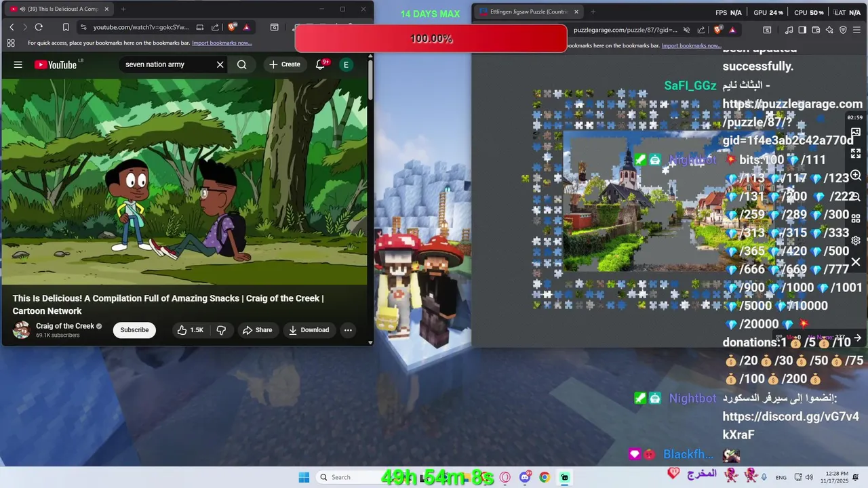The height and width of the screenshot is (488, 868).
Task: Click youtube.com address bar
Action: [x=141, y=27]
